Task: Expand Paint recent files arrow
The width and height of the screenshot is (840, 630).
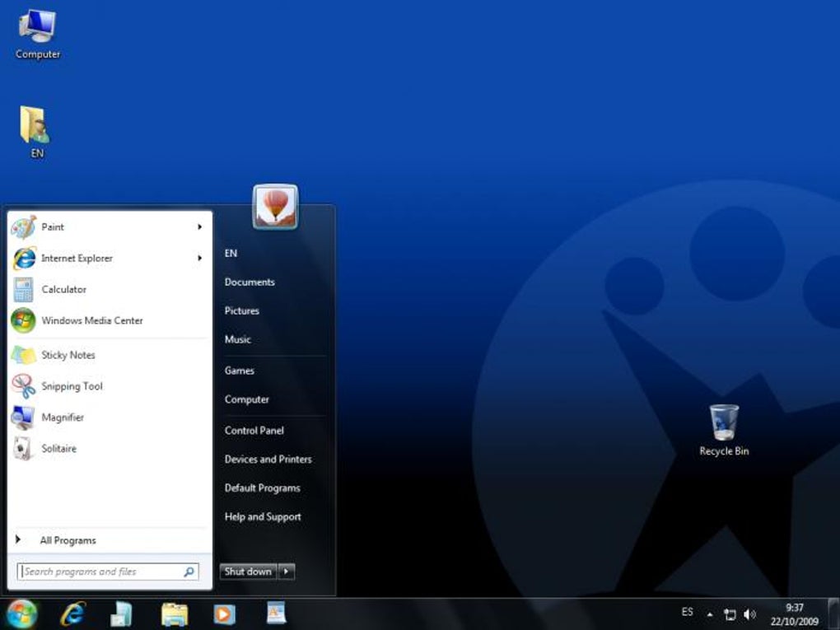Action: pos(199,227)
